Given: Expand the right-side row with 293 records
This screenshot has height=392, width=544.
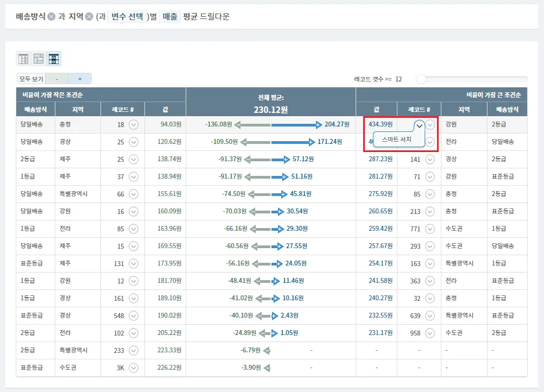Looking at the screenshot, I should [430, 246].
